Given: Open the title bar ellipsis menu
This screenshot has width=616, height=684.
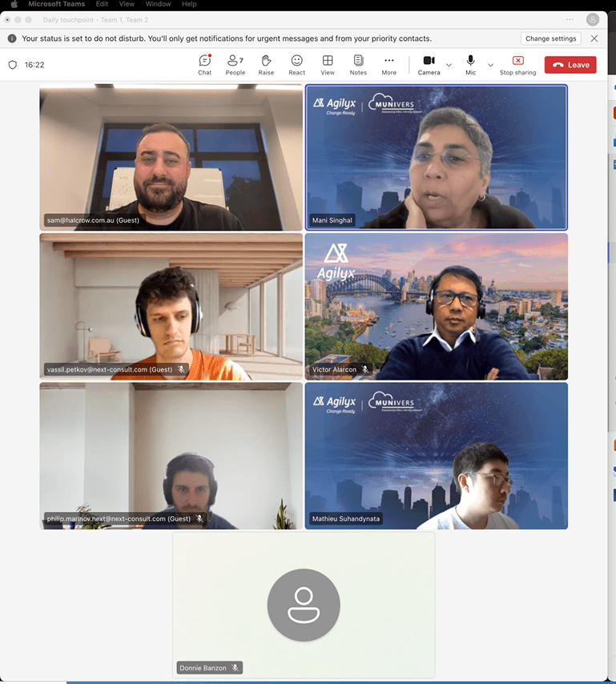Looking at the screenshot, I should point(570,20).
